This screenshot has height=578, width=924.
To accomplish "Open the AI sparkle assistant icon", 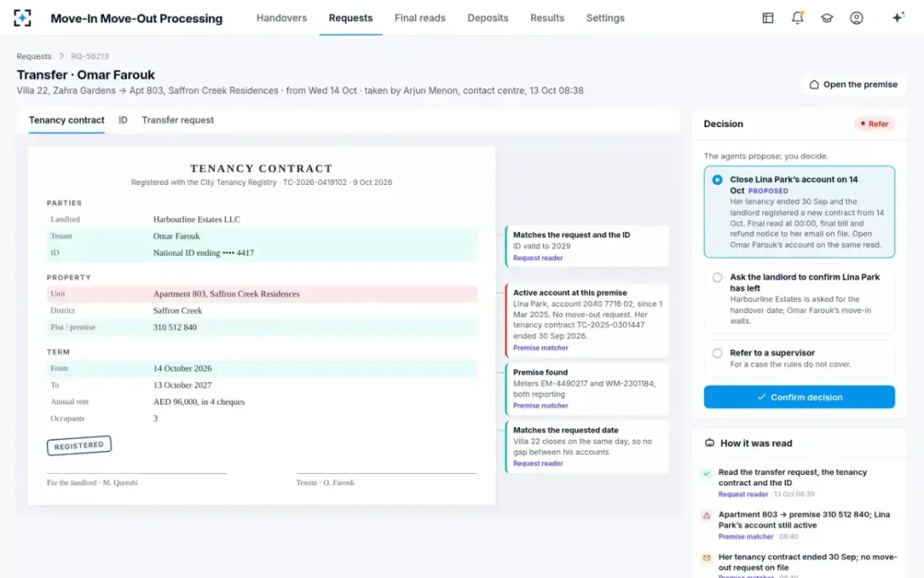I will coord(898,18).
